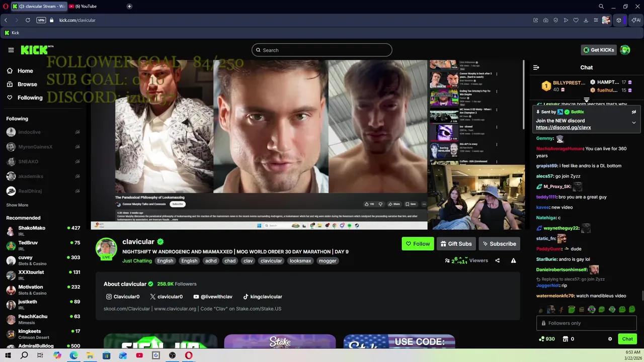Open Following in sidebar
This screenshot has height=362, width=644.
(x=25, y=98)
